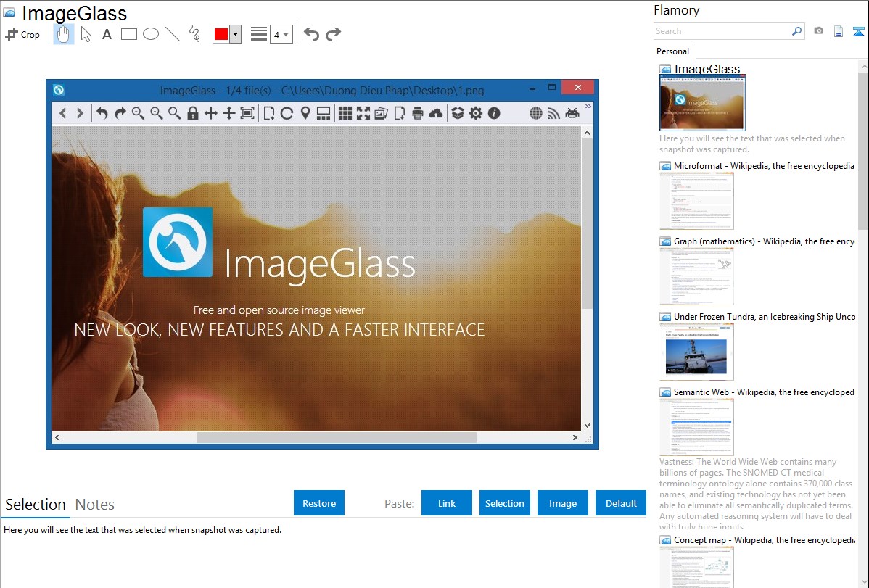Click the Image paste button

pos(563,503)
